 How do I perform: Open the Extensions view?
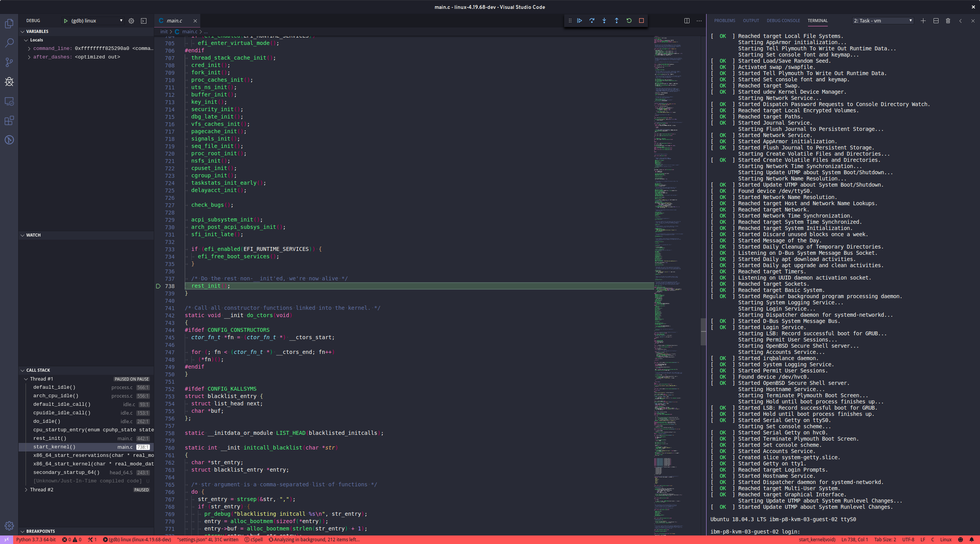pos(9,120)
